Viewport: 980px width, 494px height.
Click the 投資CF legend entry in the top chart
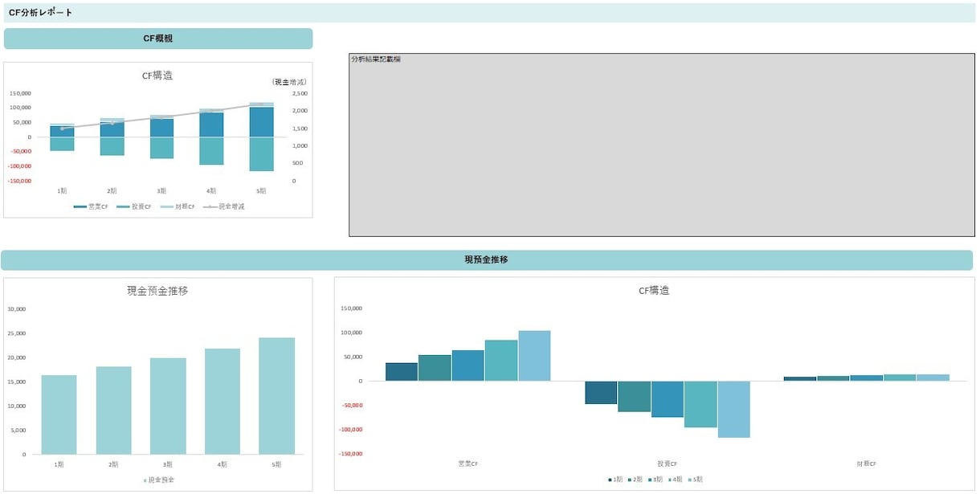point(134,206)
